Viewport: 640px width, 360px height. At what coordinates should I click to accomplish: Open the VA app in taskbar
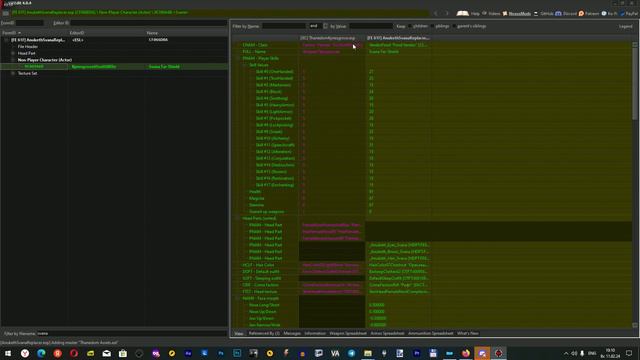click(335, 353)
